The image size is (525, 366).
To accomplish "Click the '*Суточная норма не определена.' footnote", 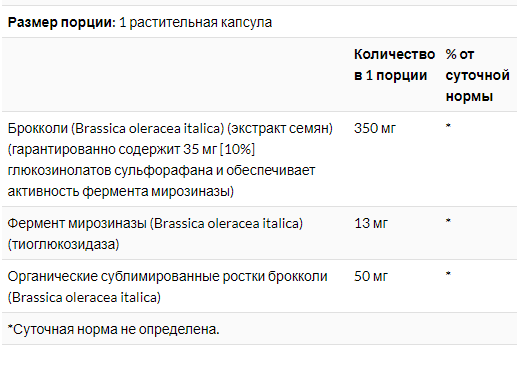I will 114,330.
